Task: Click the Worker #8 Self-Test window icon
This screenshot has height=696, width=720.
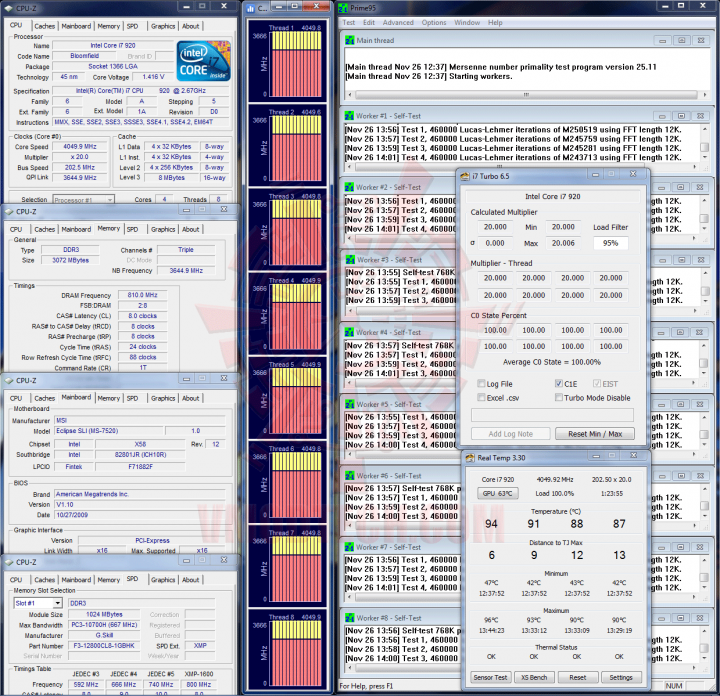Action: pos(349,618)
